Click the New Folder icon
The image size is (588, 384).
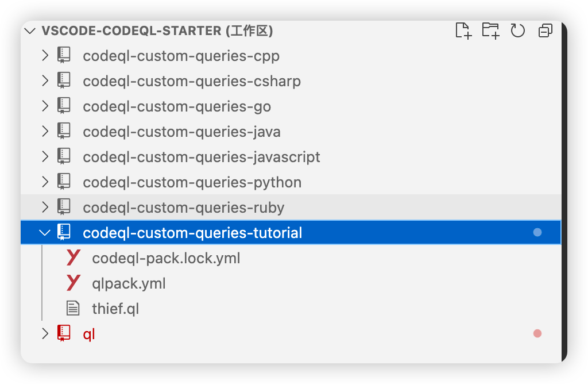point(490,30)
